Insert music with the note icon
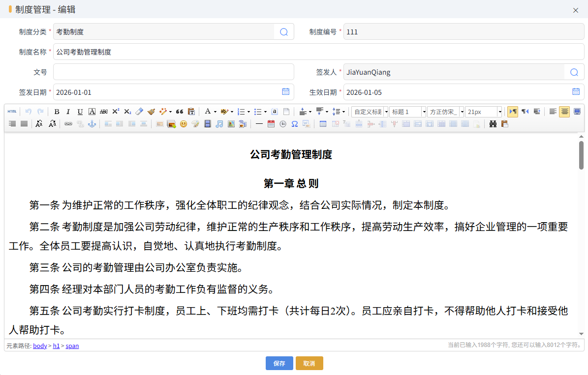Screen dimensions: 588x375 pos(219,124)
